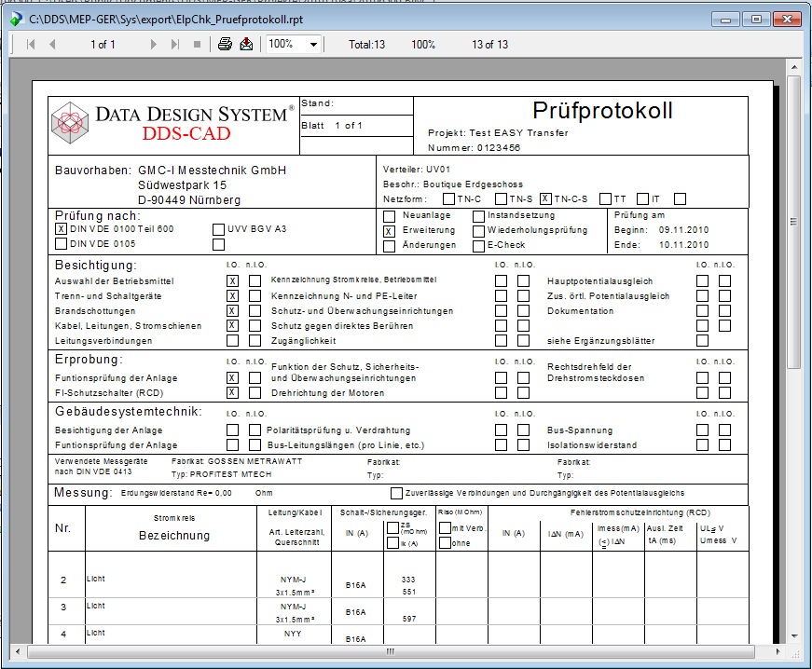
Task: Click the 'Blatt 1 of 1' sheet field
Action: [x=332, y=126]
